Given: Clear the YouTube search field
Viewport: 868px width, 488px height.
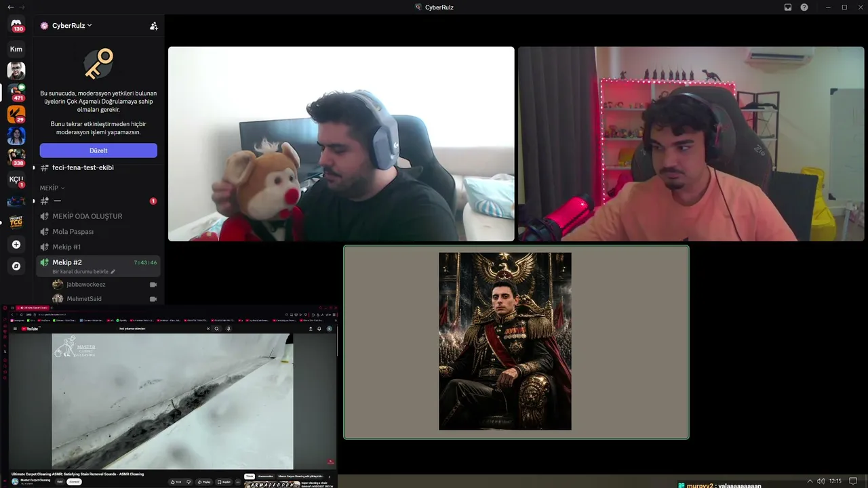Looking at the screenshot, I should click(208, 329).
